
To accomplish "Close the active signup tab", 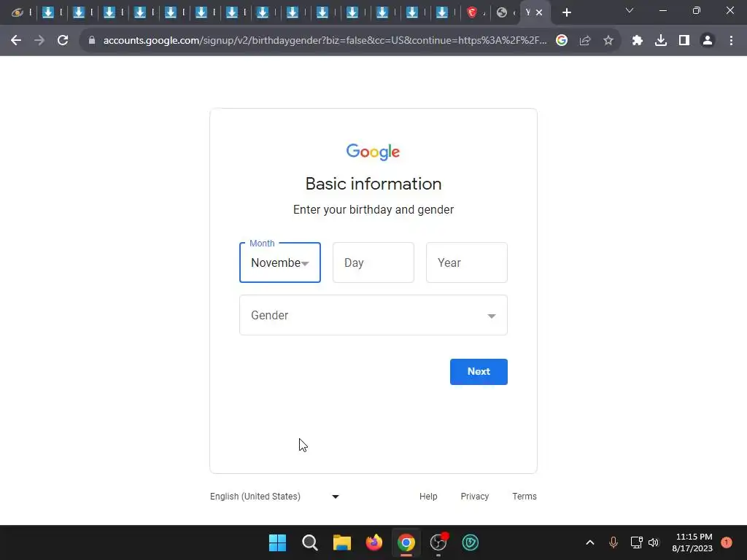I will 539,12.
